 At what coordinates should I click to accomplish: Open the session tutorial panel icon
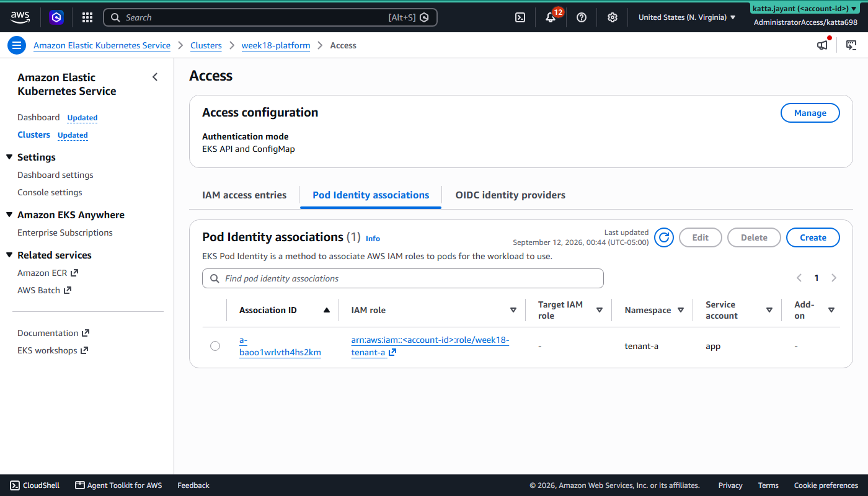851,45
